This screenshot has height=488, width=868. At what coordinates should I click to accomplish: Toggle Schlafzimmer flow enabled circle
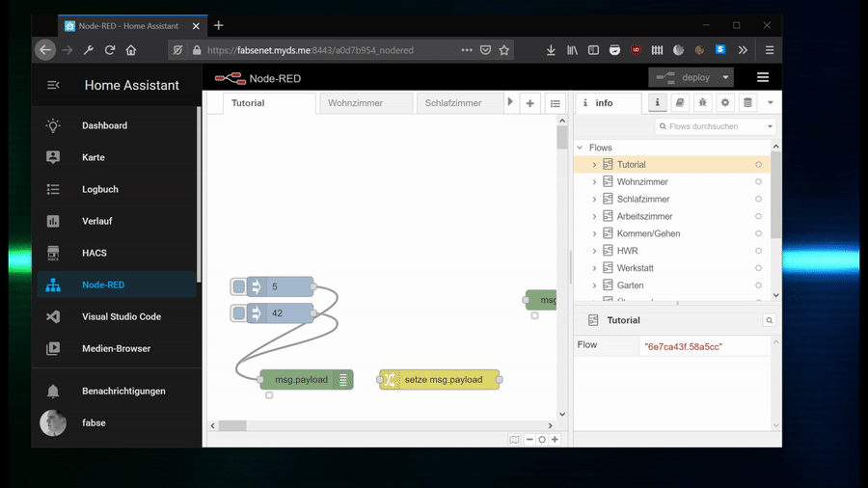(x=758, y=199)
